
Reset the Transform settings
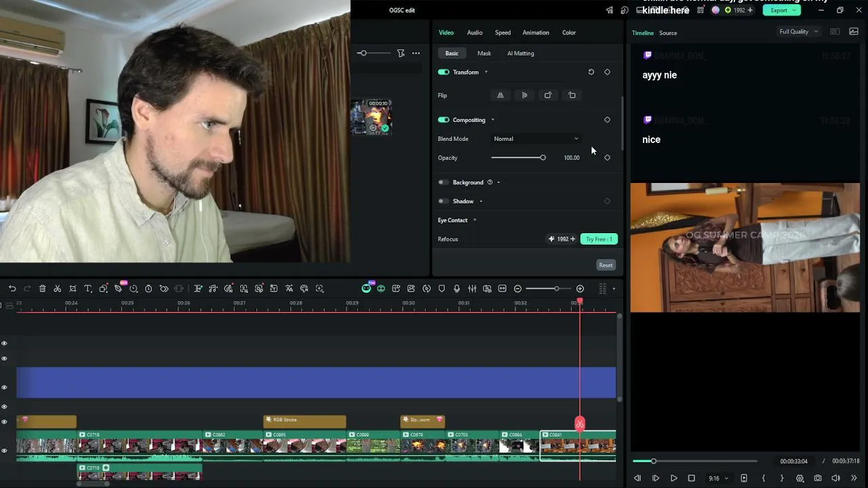[x=591, y=72]
